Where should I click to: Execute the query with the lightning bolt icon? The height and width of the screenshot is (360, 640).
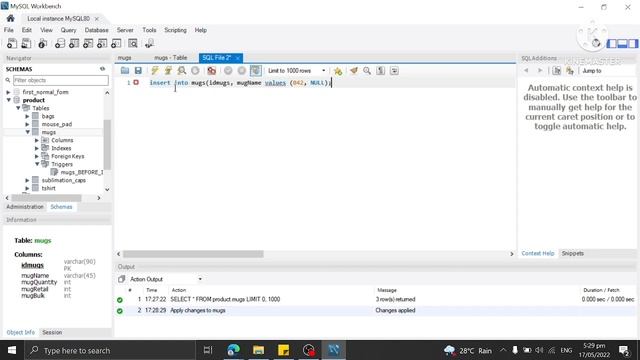point(155,71)
